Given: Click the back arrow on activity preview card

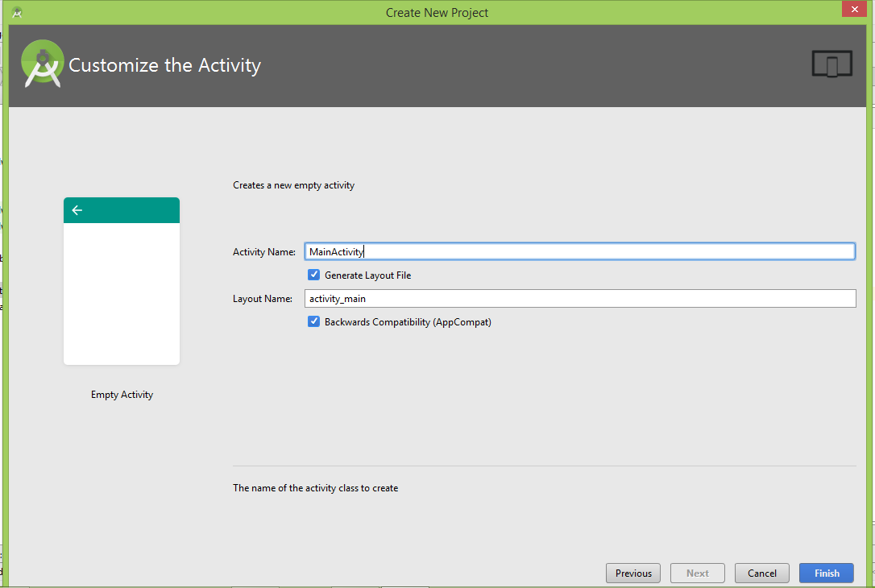Looking at the screenshot, I should click(x=77, y=210).
